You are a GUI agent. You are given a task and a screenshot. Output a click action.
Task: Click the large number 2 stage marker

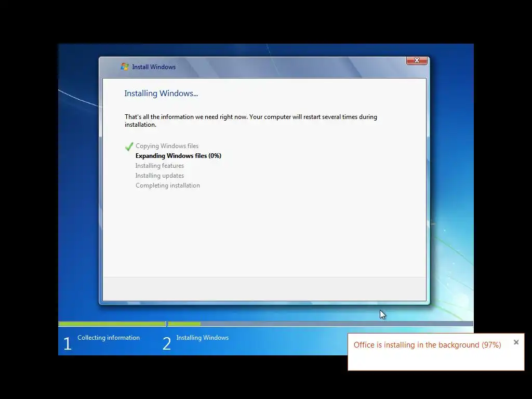[167, 343]
